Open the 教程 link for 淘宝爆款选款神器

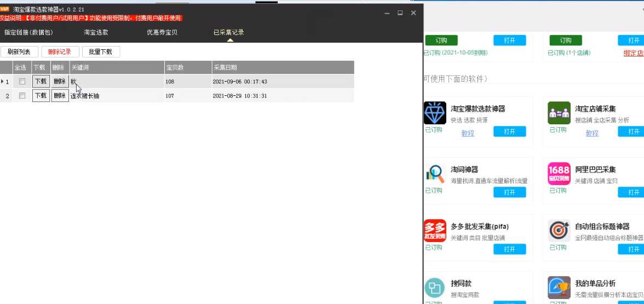[x=468, y=133]
